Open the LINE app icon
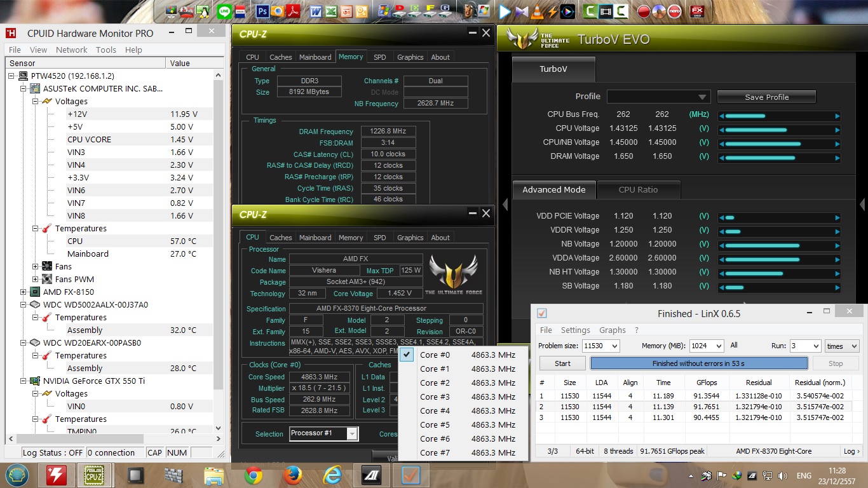 (x=224, y=11)
